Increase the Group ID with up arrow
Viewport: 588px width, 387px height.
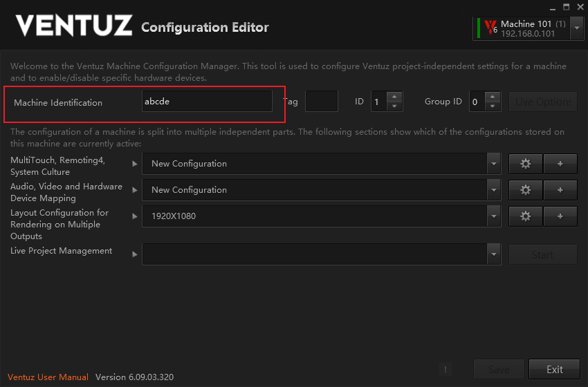pos(493,97)
